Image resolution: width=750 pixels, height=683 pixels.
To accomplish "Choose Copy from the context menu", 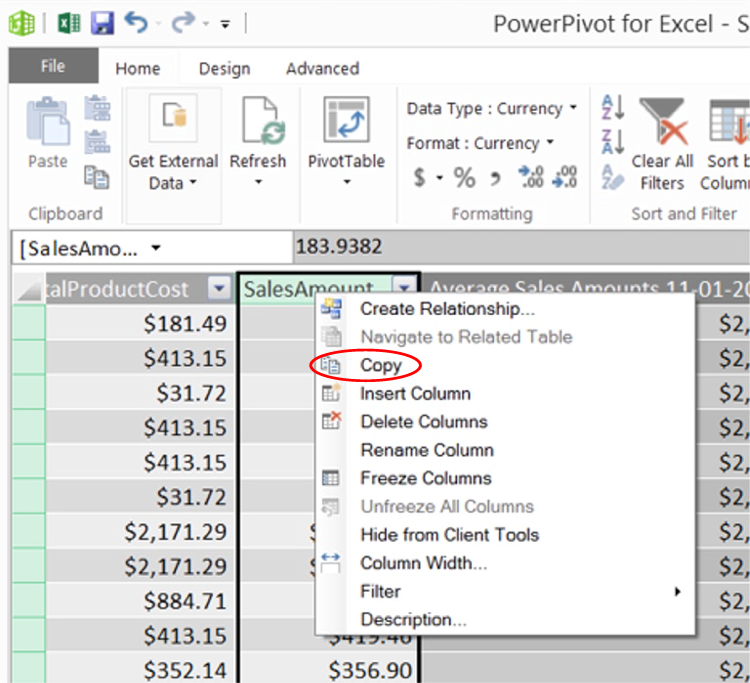I will [380, 366].
